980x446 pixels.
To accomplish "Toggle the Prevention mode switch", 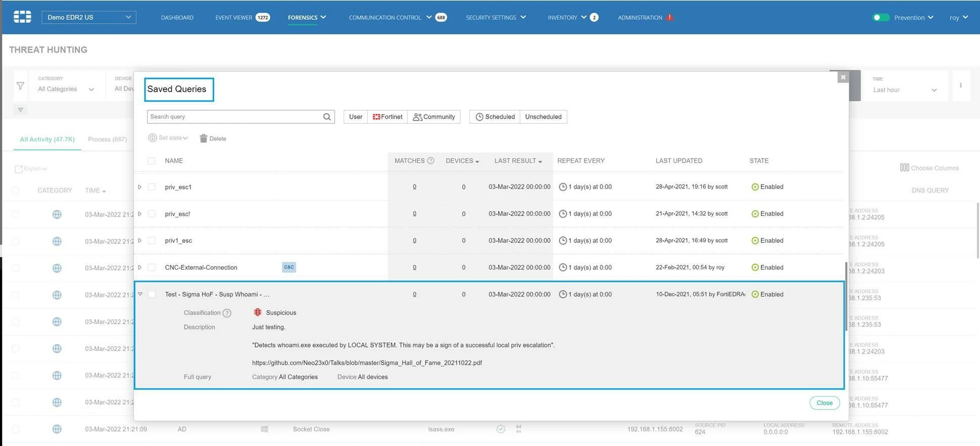I will [880, 17].
